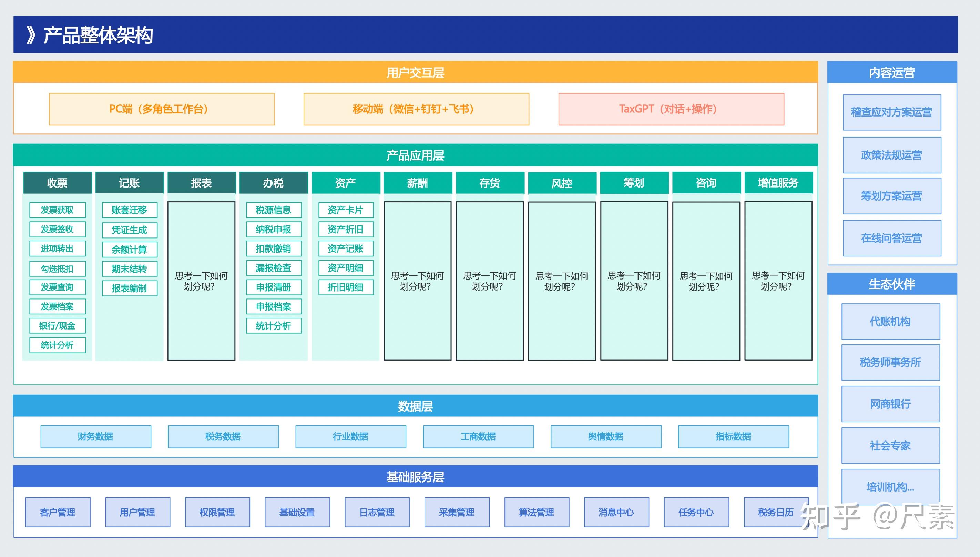The width and height of the screenshot is (980, 557).
Task: Switch to the 记账 column header
Action: point(129,183)
